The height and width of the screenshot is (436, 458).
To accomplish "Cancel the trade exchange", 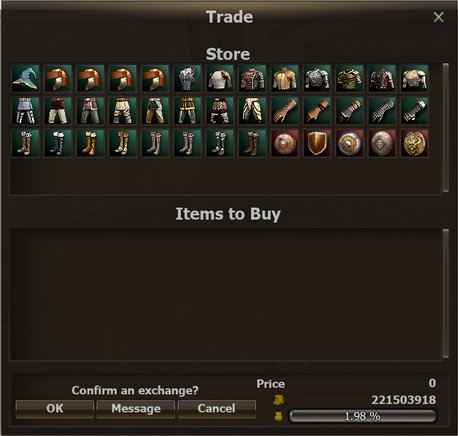I will (217, 409).
